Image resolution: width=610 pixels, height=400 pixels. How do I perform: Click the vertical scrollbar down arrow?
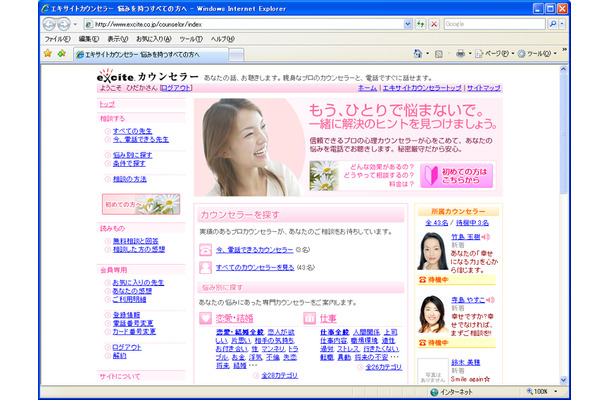coord(563,380)
